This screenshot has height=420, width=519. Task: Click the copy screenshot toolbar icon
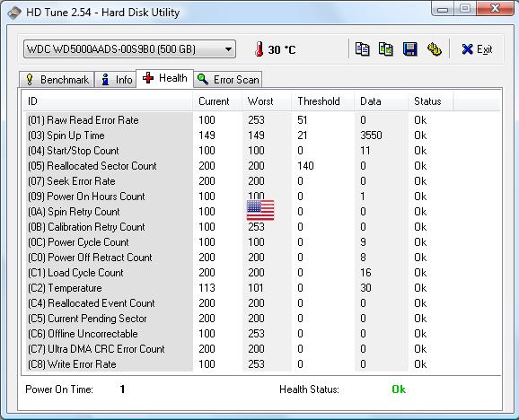[x=385, y=49]
